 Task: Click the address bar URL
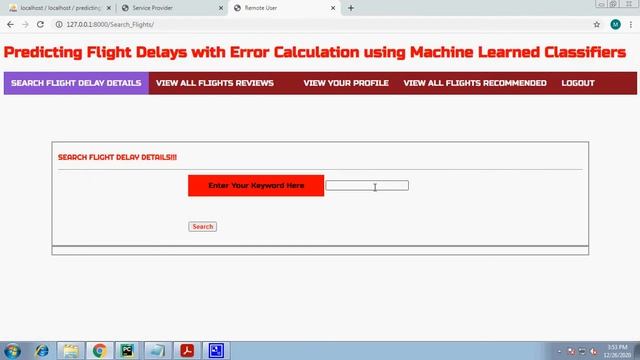110,24
